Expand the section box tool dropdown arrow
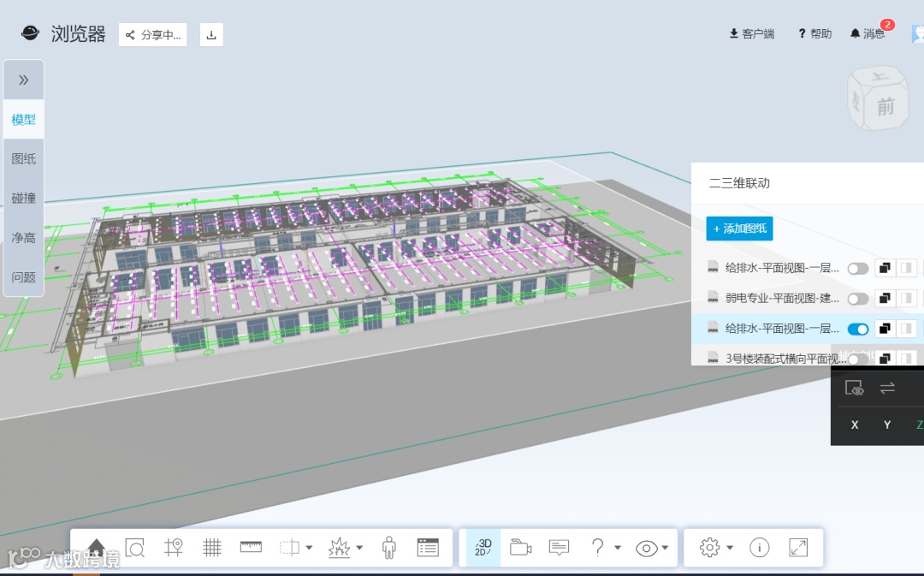 coord(309,548)
